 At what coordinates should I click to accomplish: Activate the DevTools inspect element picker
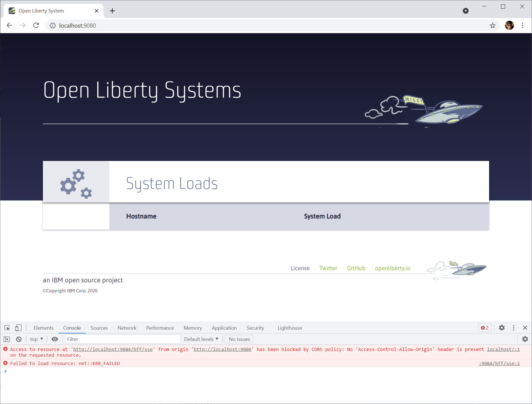[x=7, y=328]
